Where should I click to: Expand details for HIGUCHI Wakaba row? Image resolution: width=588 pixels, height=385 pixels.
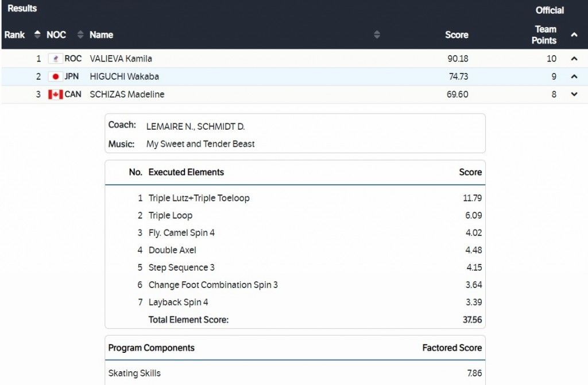click(x=574, y=76)
